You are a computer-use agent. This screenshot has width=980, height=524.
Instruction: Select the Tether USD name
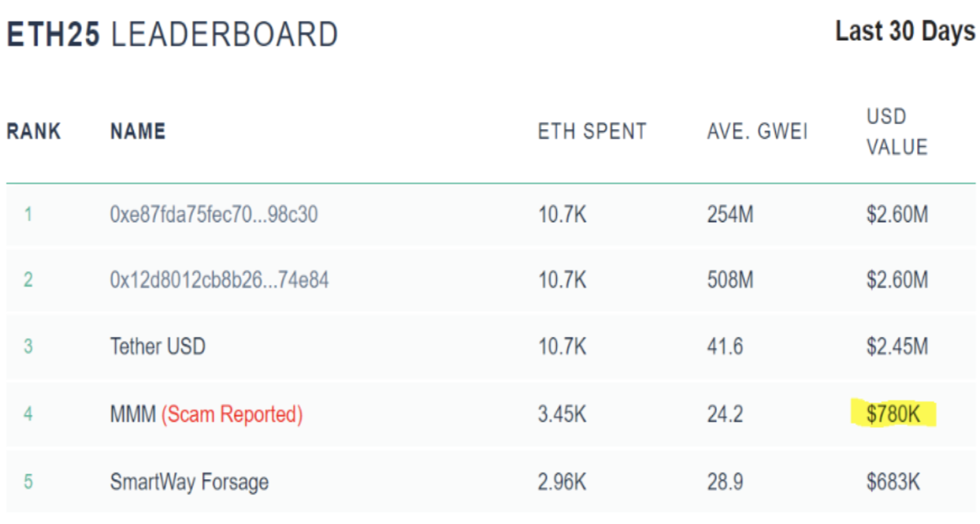pos(158,346)
